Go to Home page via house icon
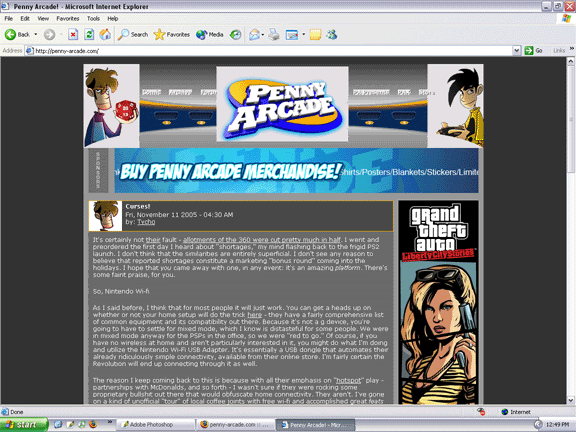The width and height of the screenshot is (576, 432). click(105, 35)
